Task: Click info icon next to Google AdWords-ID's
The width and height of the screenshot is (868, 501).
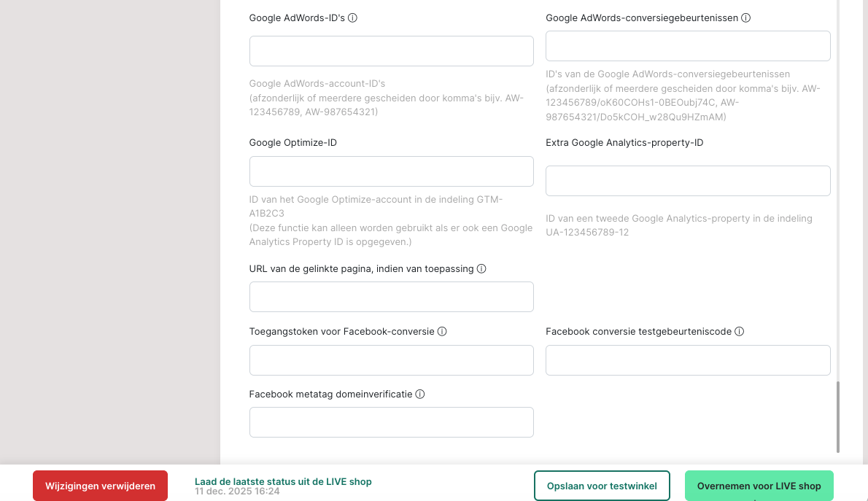Action: [352, 18]
